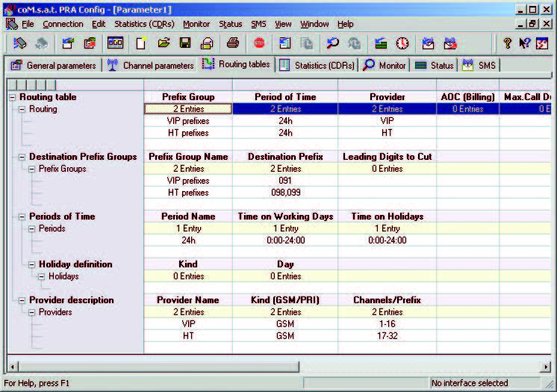Click the device display panel toolbar icon
Image resolution: width=557 pixels, height=392 pixels.
click(x=116, y=43)
